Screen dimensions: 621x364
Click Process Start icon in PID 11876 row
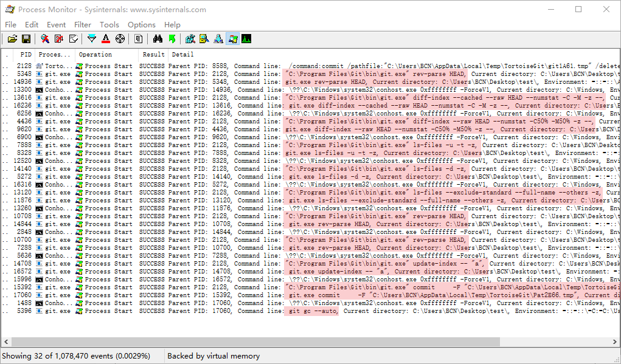tap(79, 201)
